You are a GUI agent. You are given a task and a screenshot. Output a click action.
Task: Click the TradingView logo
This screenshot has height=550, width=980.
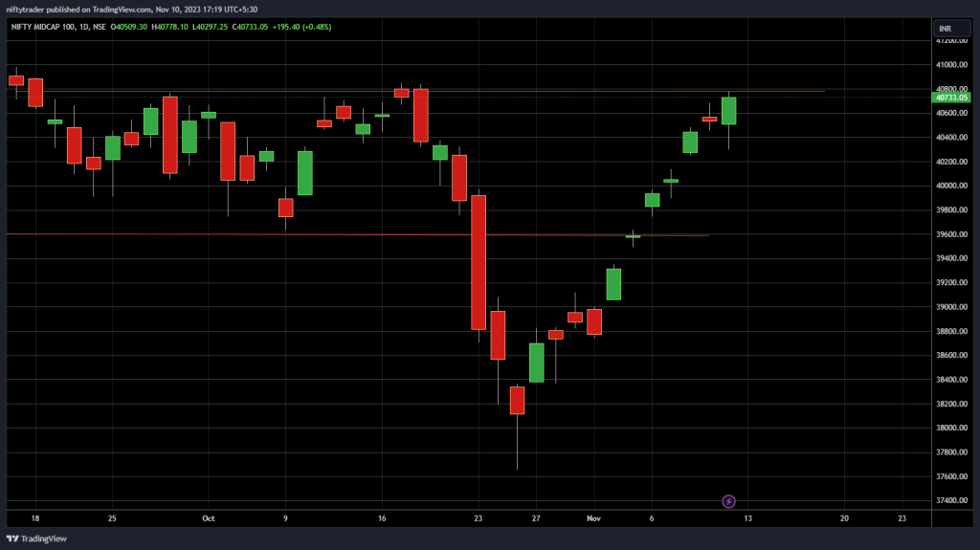point(12,539)
